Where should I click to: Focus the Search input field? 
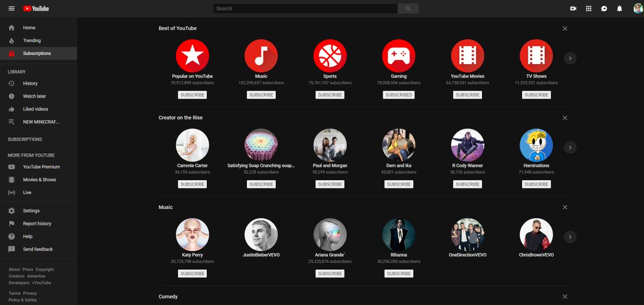pyautogui.click(x=305, y=9)
